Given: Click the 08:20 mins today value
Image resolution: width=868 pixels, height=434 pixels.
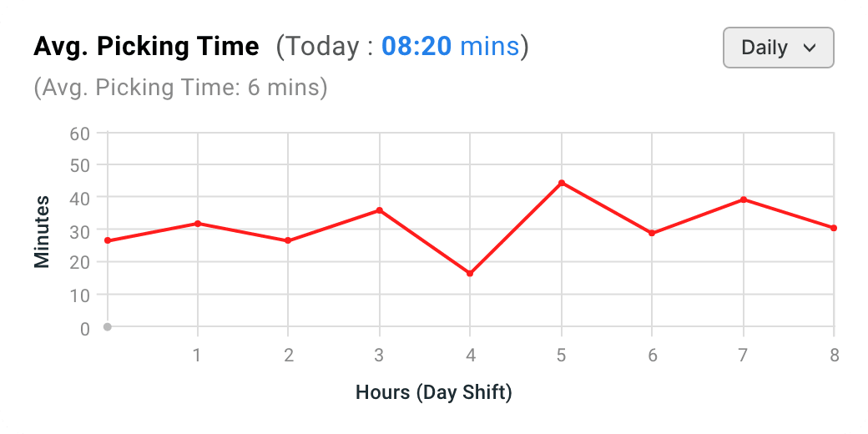Looking at the screenshot, I should (450, 47).
